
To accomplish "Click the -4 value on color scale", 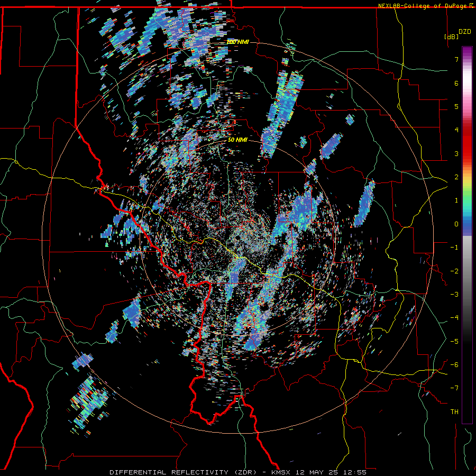I will [454, 318].
